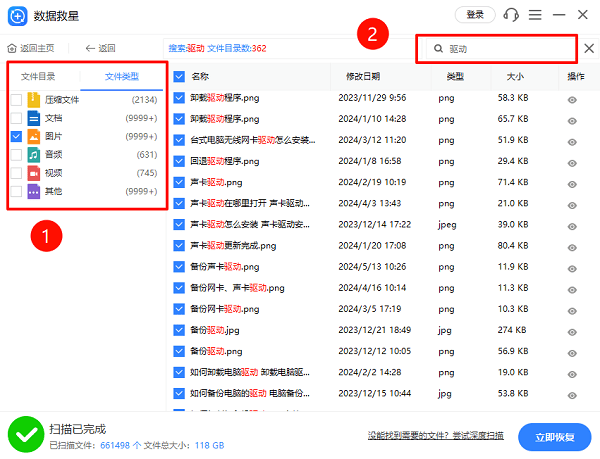Uncheck the 图片 category checkbox

(x=16, y=137)
